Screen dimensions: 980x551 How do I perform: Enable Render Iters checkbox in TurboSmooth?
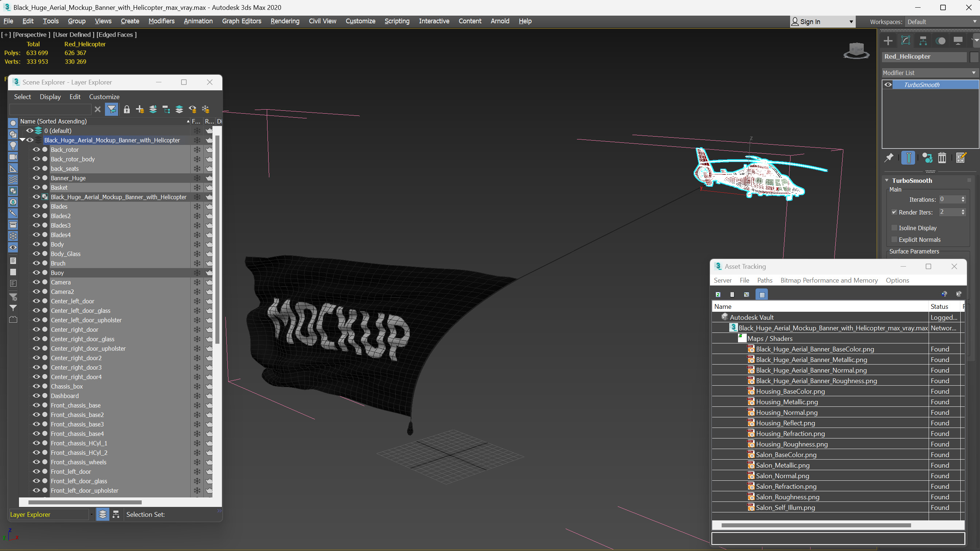click(x=894, y=212)
